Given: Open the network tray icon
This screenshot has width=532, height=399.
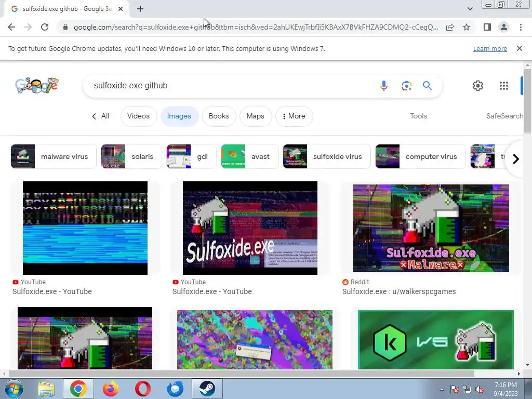Looking at the screenshot, I should (x=467, y=390).
